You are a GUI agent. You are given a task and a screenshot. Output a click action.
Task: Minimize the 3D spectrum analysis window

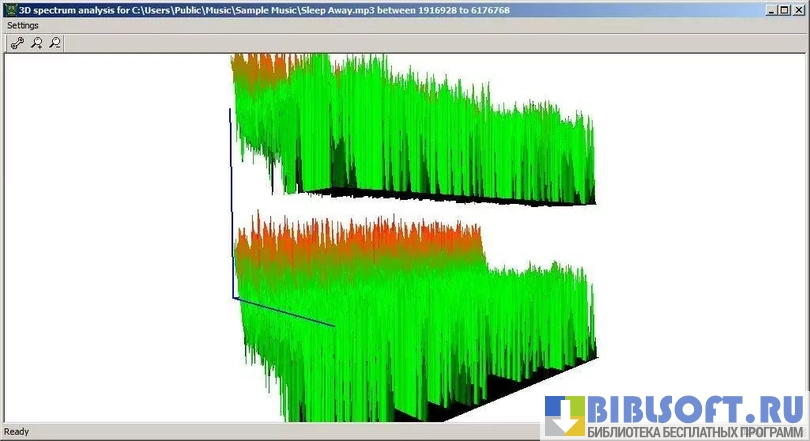pos(773,9)
